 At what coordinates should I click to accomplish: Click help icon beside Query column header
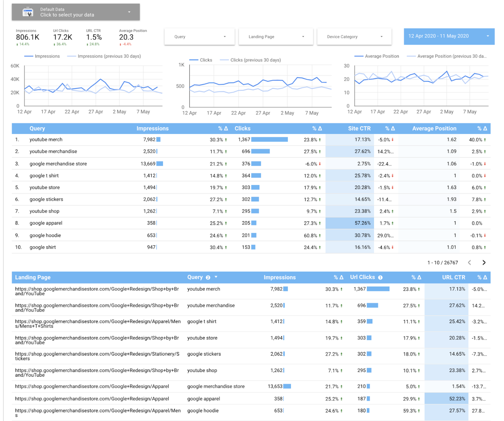[x=208, y=278]
